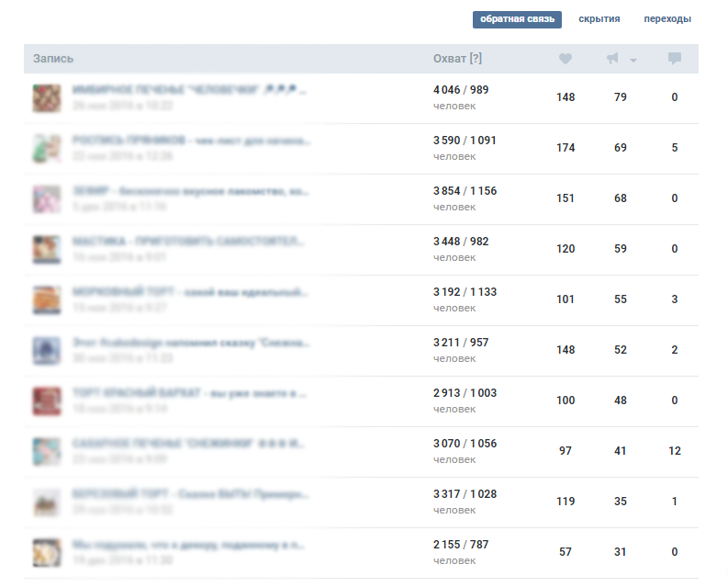Image resolution: width=728 pixels, height=587 pixels.
Task: Click reposts count 69
Action: click(621, 148)
